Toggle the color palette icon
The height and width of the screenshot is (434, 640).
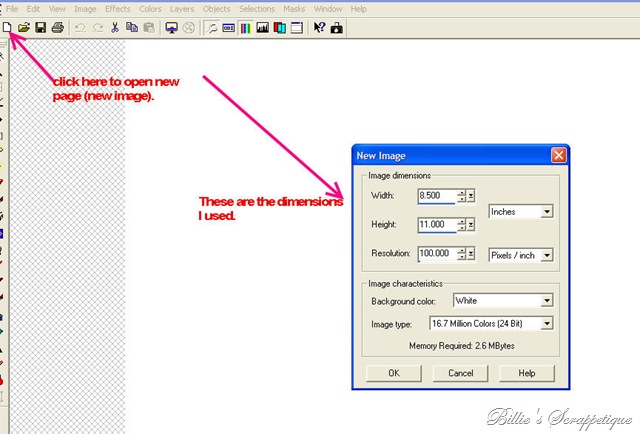[x=246, y=28]
